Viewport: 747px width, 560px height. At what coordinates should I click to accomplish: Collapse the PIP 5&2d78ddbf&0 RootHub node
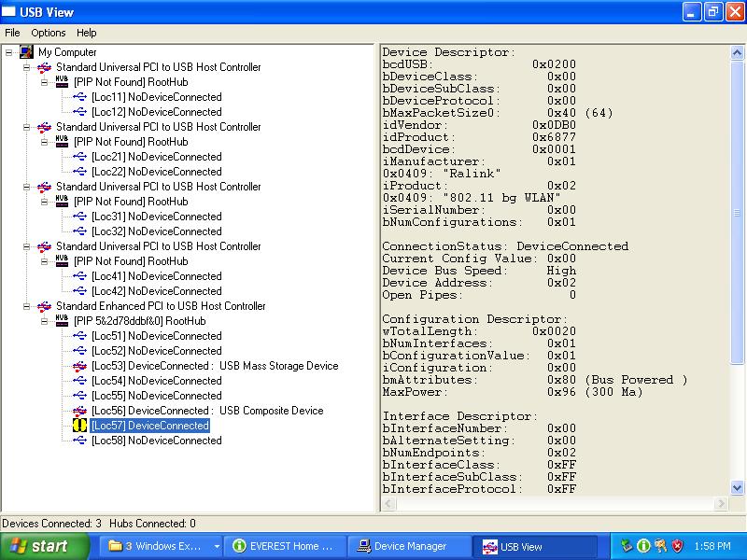tap(44, 321)
